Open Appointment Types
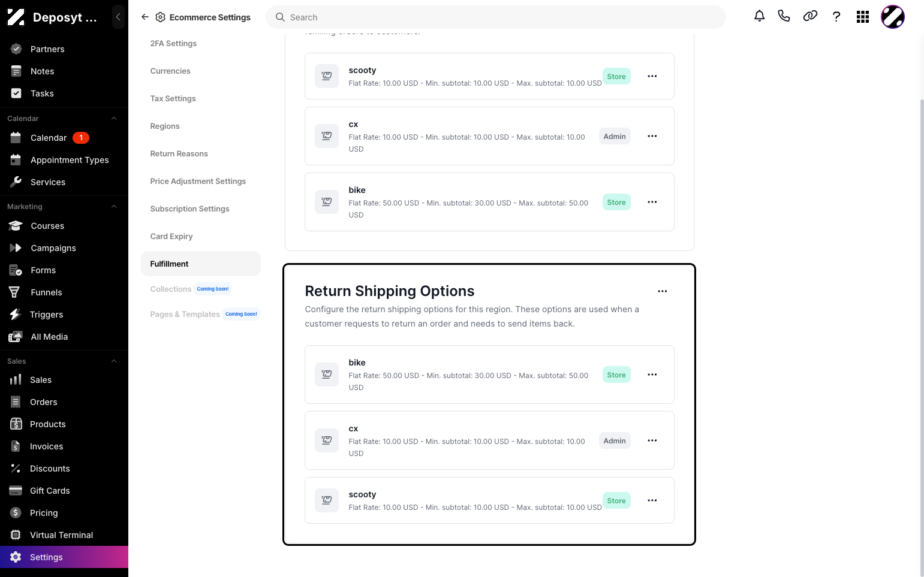The width and height of the screenshot is (924, 577). 64,160
